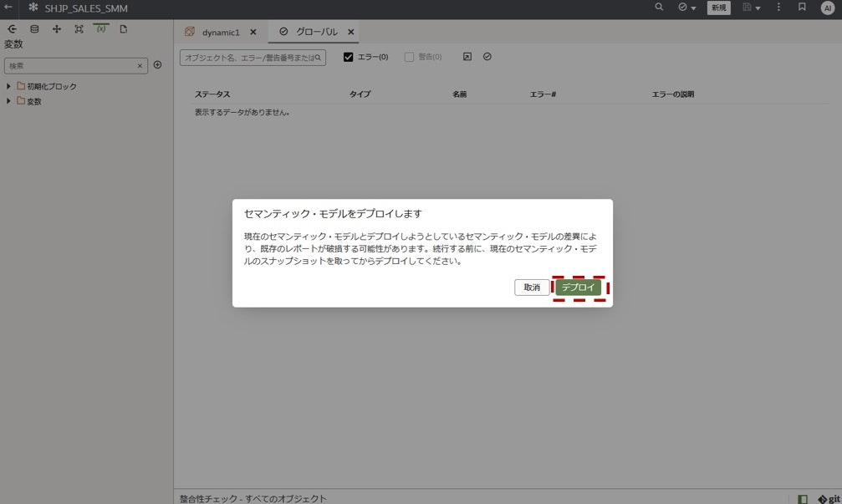Open the search magnifier in the header
The image size is (842, 504).
click(659, 8)
